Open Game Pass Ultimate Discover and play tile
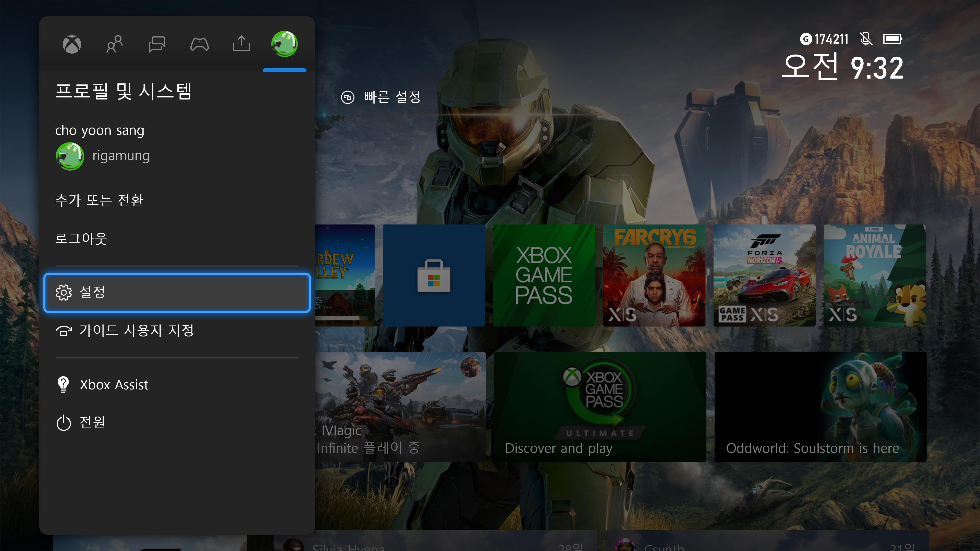Image resolution: width=980 pixels, height=551 pixels. (600, 407)
